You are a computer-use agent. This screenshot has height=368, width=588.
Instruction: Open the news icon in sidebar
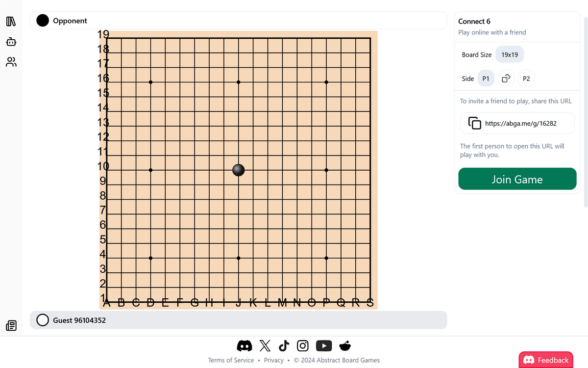click(x=11, y=325)
